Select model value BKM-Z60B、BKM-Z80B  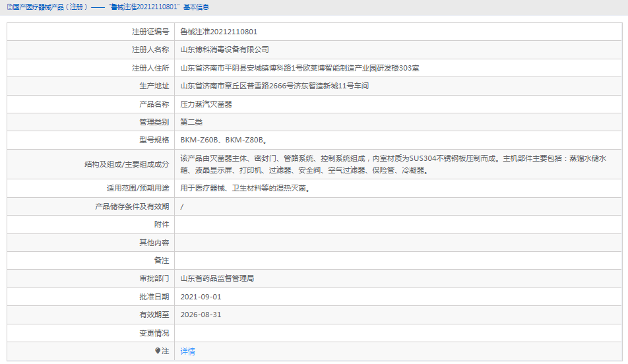[224, 140]
